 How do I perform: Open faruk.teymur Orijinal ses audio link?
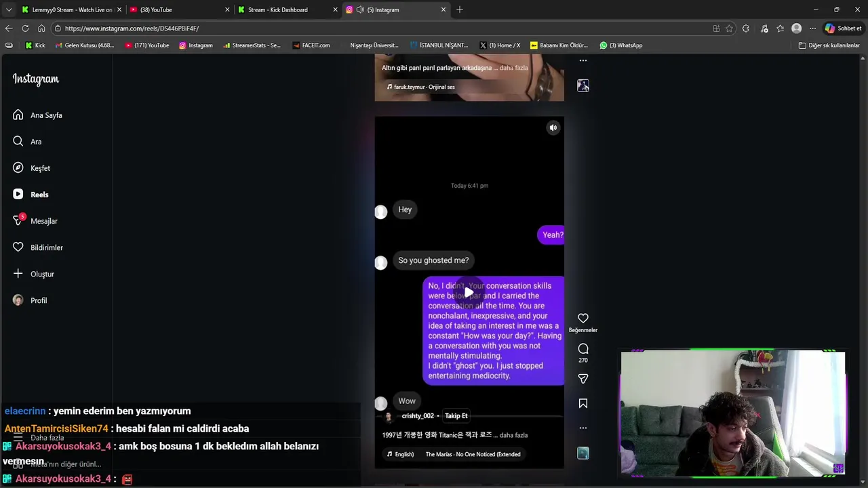point(420,87)
